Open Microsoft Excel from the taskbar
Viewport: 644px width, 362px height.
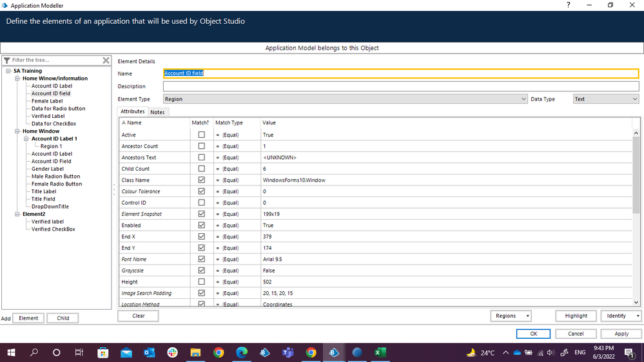point(380,352)
